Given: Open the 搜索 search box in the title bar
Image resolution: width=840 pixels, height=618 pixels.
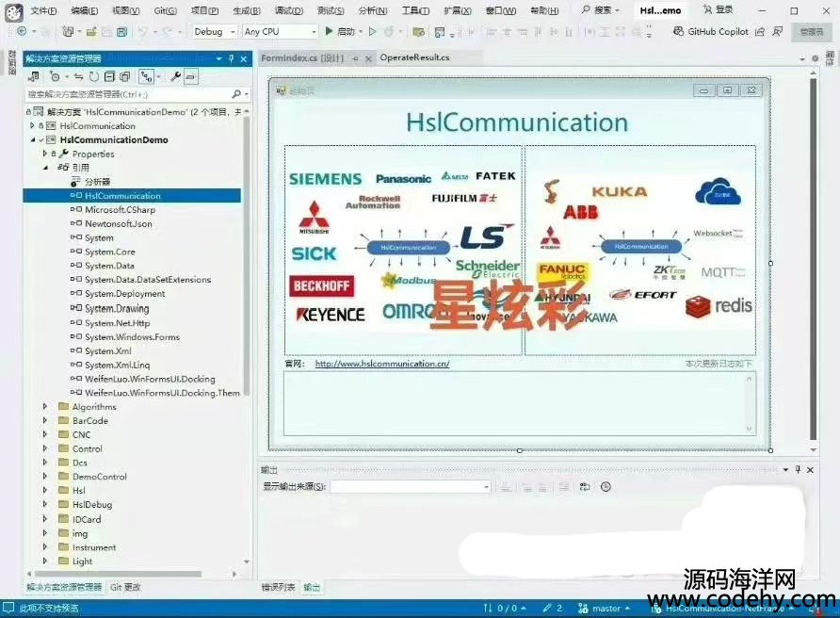Looking at the screenshot, I should coord(601,10).
